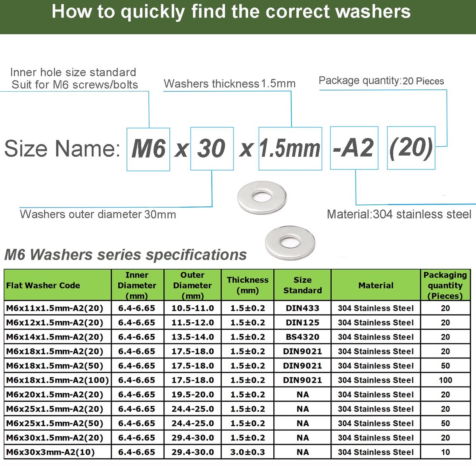476x466 pixels.
Task: Click the Inner Diameter column header
Action: (137, 285)
